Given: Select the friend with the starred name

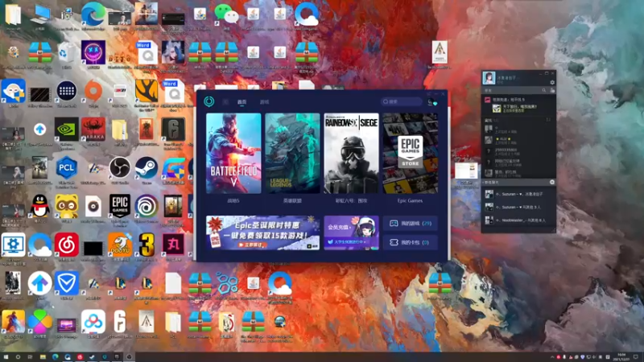Looking at the screenshot, I should coord(518,140).
